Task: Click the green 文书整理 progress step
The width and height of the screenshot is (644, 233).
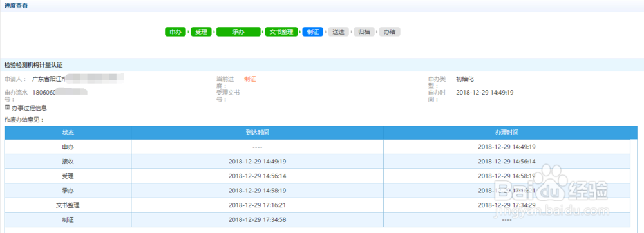Action: [281, 32]
